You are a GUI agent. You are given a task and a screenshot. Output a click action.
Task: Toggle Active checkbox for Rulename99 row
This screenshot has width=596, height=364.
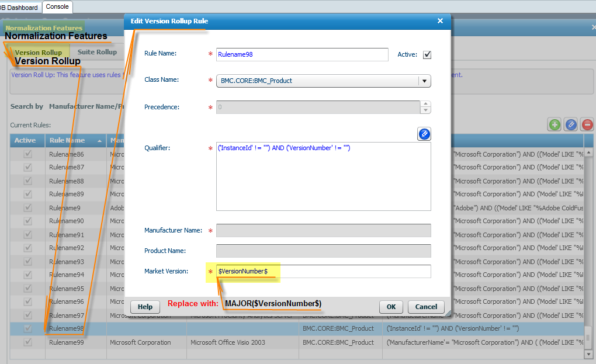tap(27, 342)
